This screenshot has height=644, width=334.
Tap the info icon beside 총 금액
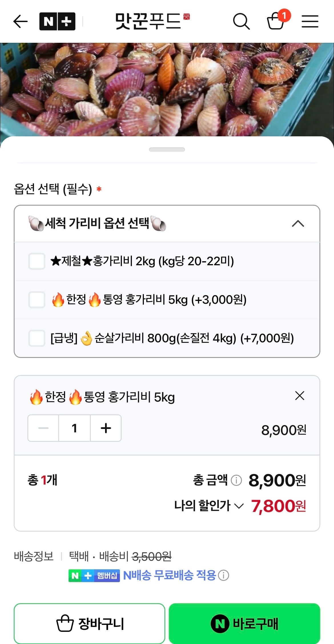236,480
